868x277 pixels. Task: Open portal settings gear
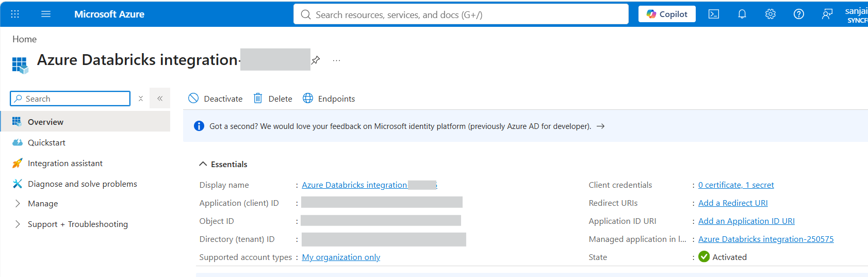tap(771, 14)
